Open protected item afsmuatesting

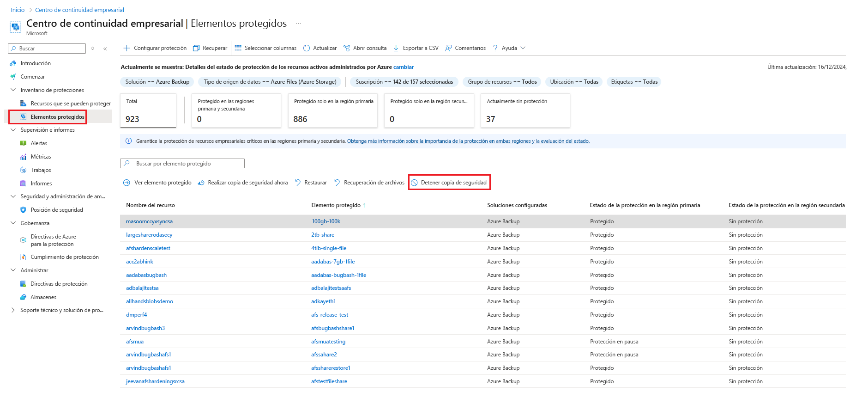[x=328, y=342]
